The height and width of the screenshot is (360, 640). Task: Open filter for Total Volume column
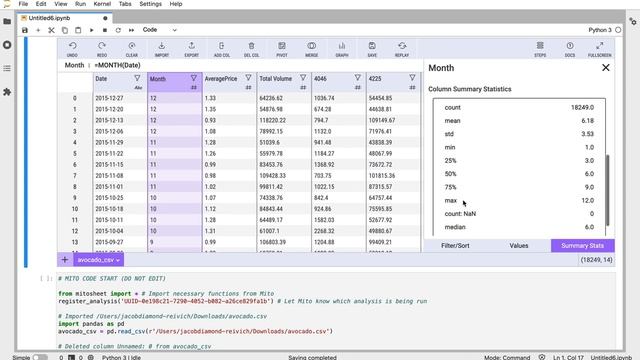tap(303, 78)
